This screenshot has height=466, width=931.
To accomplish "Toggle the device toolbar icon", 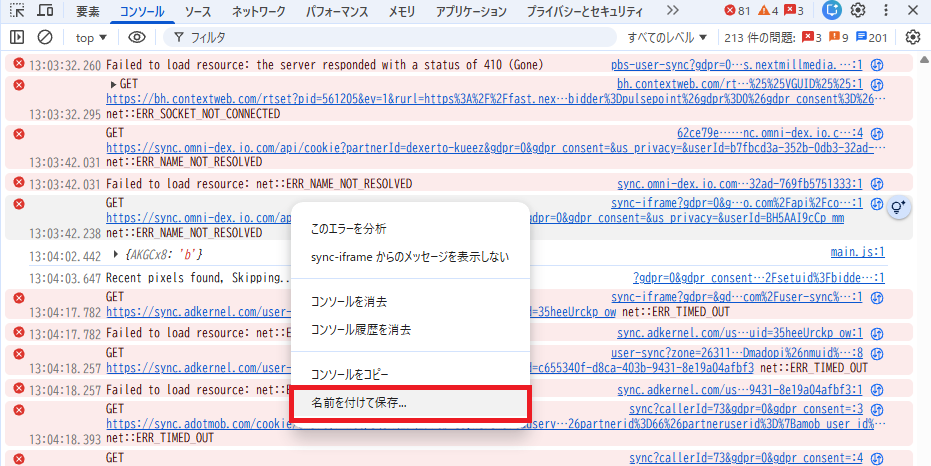I will (x=46, y=11).
